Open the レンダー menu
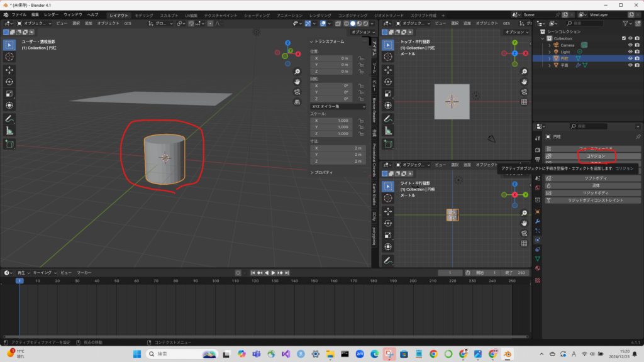 pos(51,14)
